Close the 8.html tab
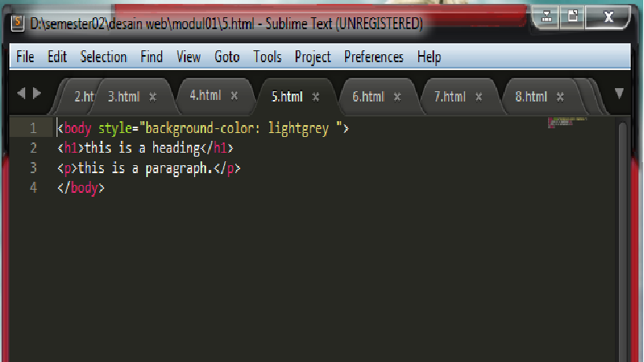Screen dimensions: 644x362 click(560, 98)
